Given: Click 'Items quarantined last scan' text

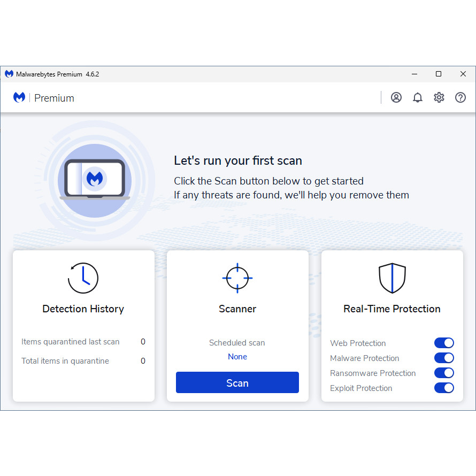Looking at the screenshot, I should pos(71,342).
